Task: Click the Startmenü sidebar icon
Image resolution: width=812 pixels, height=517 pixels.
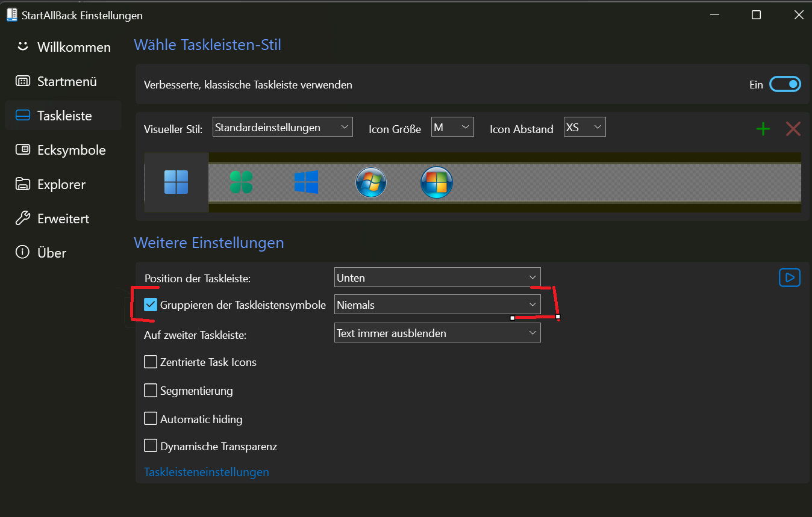Action: [x=22, y=81]
